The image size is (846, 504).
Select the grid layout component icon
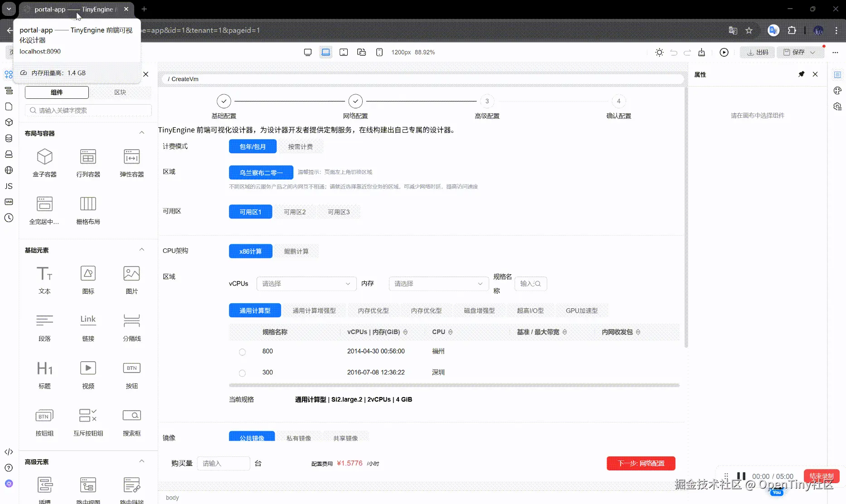click(x=88, y=204)
